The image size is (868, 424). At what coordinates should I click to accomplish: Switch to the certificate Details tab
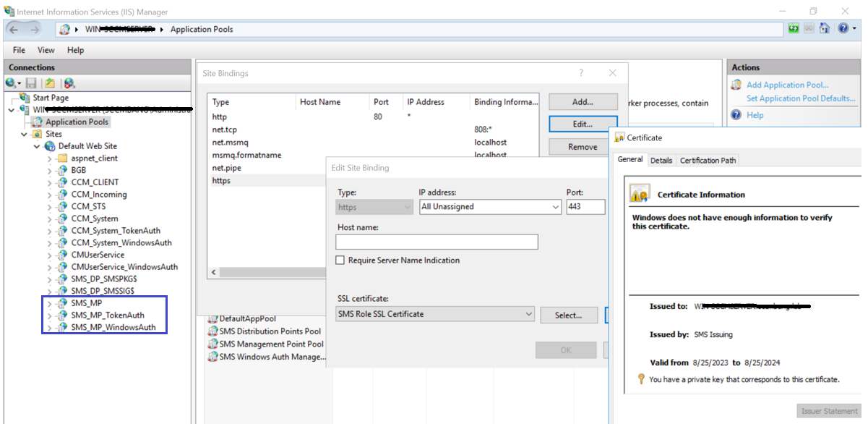pyautogui.click(x=661, y=161)
